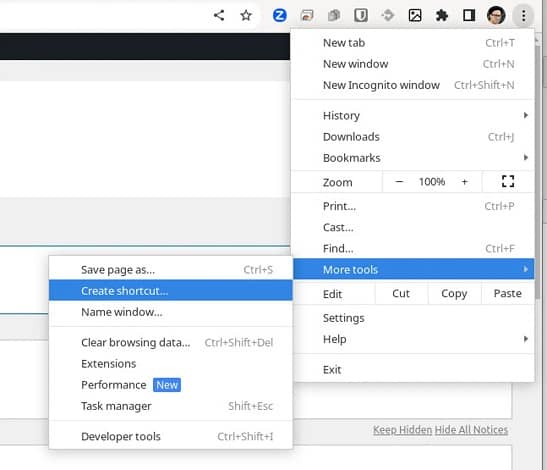Click the Hide All Notices link

tap(471, 430)
